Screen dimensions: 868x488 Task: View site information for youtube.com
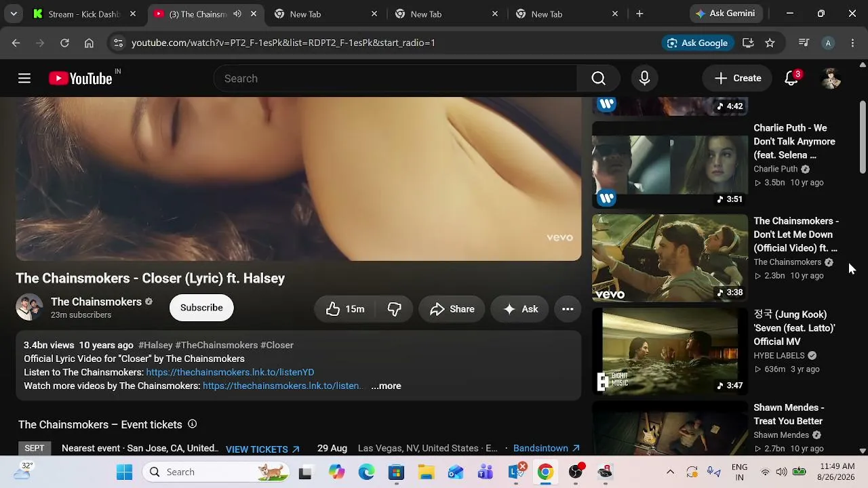click(x=118, y=43)
